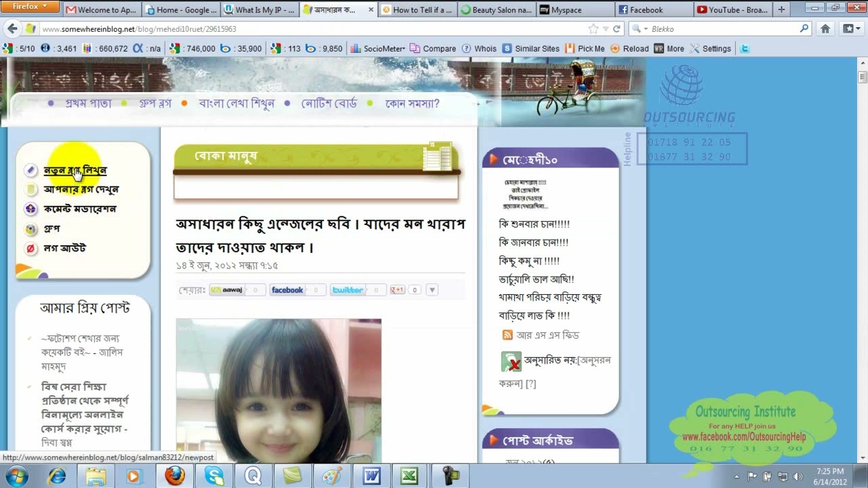Open the orange Firefox menu button
The height and width of the screenshot is (488, 868).
click(x=31, y=7)
